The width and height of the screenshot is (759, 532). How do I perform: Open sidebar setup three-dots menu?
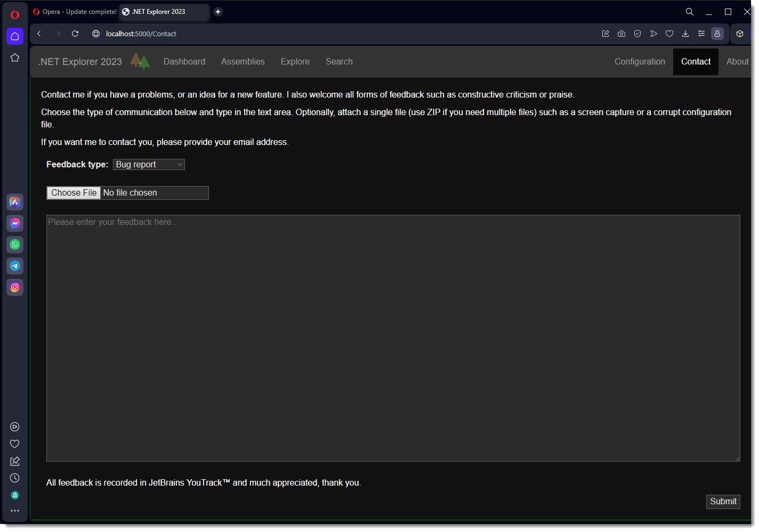(15, 511)
